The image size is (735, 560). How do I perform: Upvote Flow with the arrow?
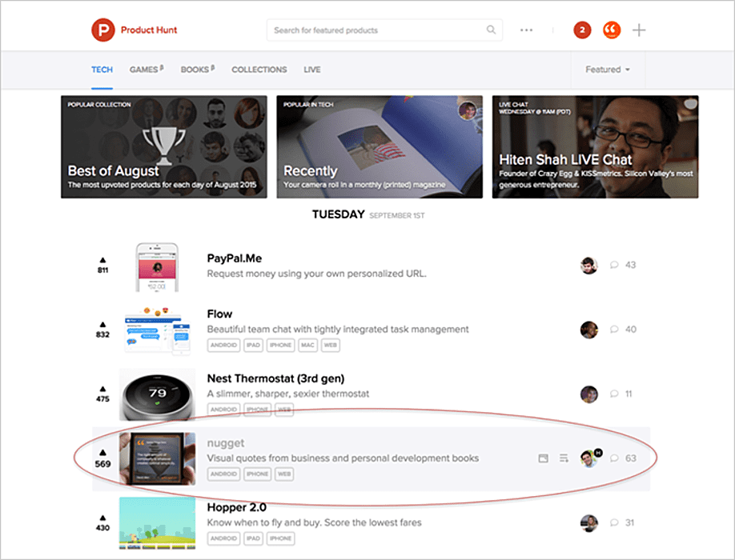pyautogui.click(x=102, y=325)
